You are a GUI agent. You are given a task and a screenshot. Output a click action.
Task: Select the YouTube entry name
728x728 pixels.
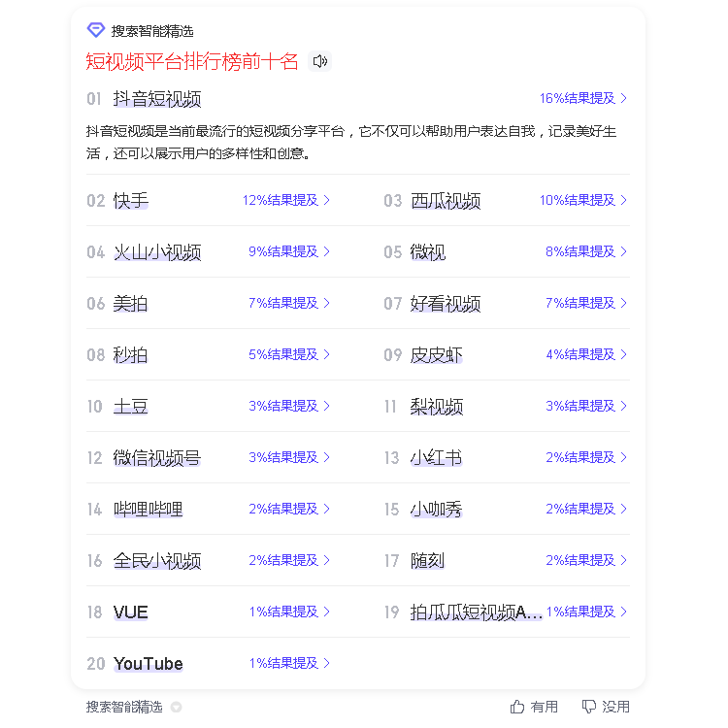pos(149,664)
